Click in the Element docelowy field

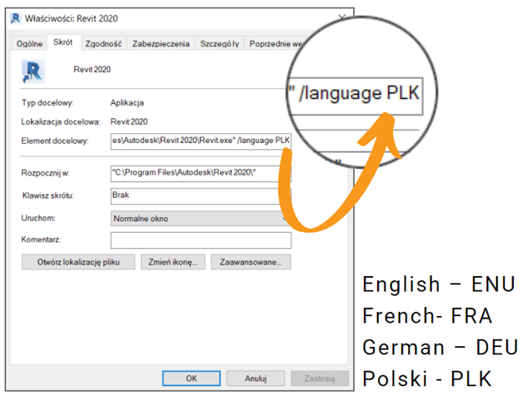point(200,141)
